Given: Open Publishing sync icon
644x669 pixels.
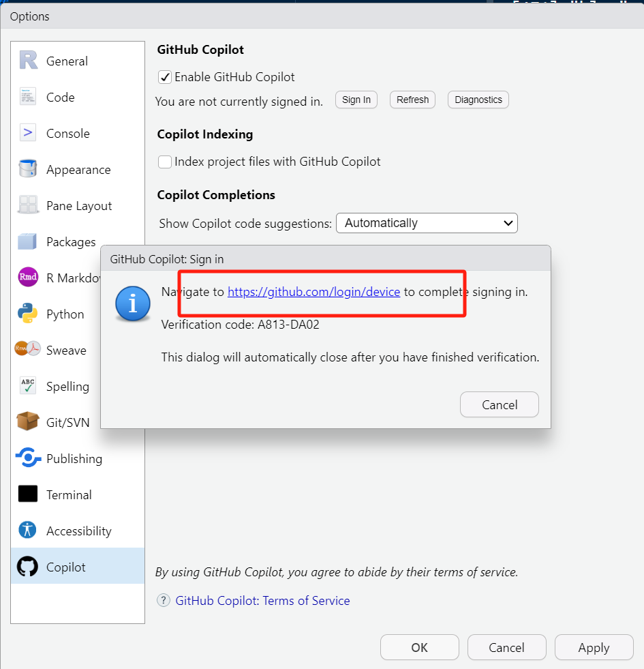Looking at the screenshot, I should click(28, 458).
